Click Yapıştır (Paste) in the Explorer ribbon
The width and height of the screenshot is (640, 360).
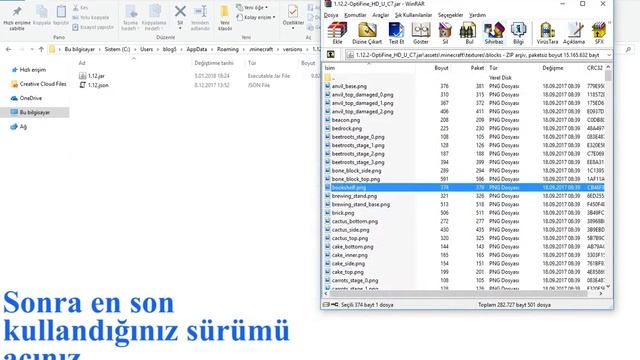click(61, 16)
